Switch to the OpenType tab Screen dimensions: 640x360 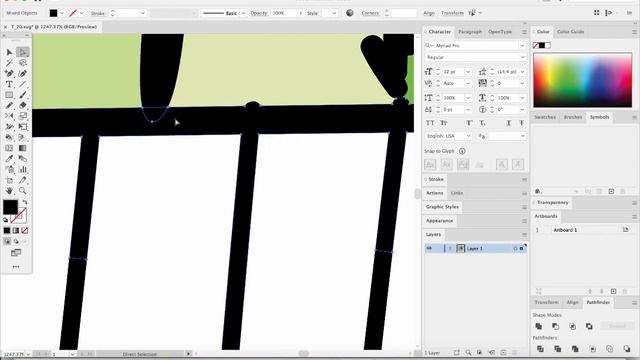pyautogui.click(x=500, y=31)
